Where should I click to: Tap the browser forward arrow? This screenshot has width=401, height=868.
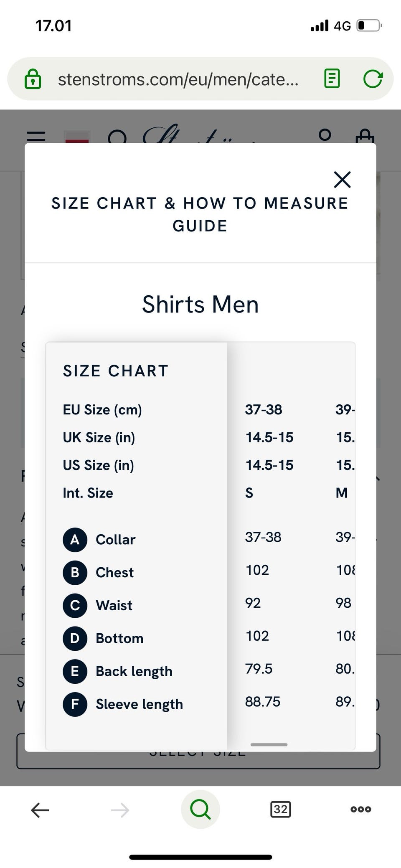click(x=120, y=810)
